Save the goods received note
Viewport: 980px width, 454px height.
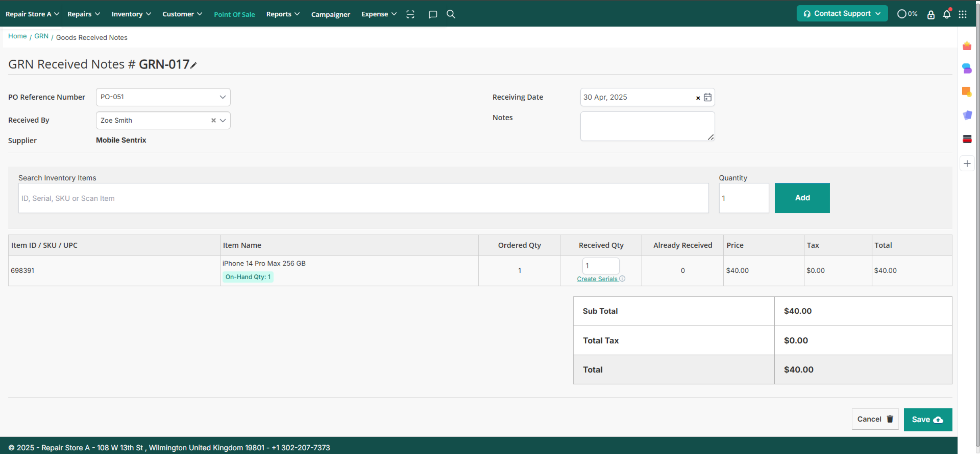tap(928, 419)
